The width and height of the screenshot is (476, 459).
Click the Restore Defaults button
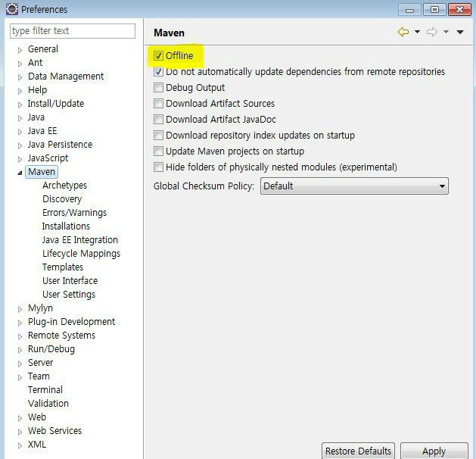pos(358,451)
